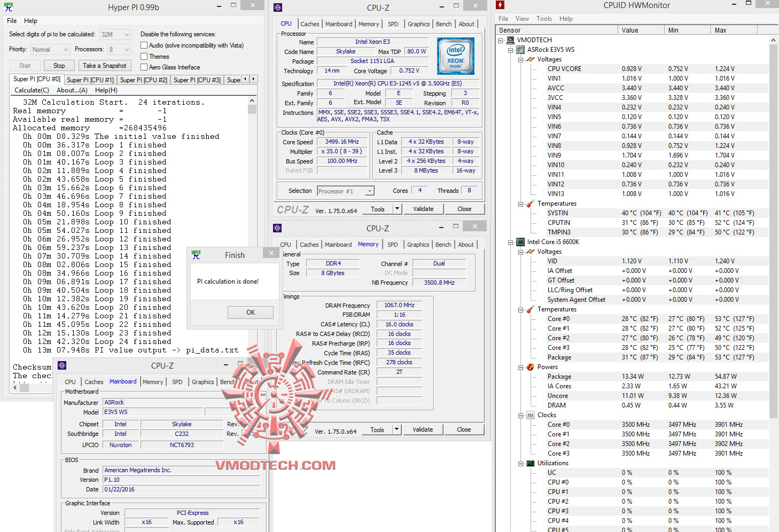This screenshot has width=779, height=532.
Task: Collapse the Utilizations section in HWMonitor
Action: pyautogui.click(x=520, y=463)
